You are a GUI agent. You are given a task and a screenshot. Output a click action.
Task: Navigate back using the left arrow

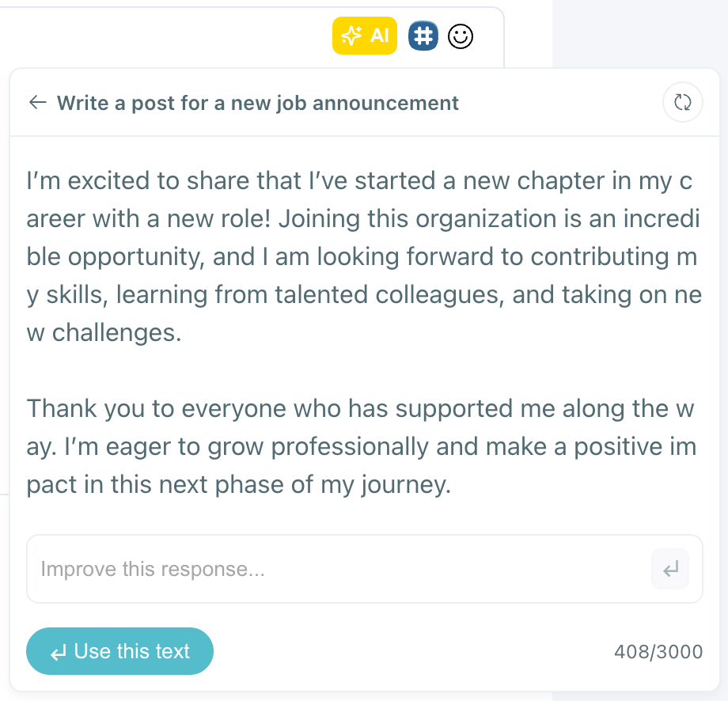coord(37,102)
